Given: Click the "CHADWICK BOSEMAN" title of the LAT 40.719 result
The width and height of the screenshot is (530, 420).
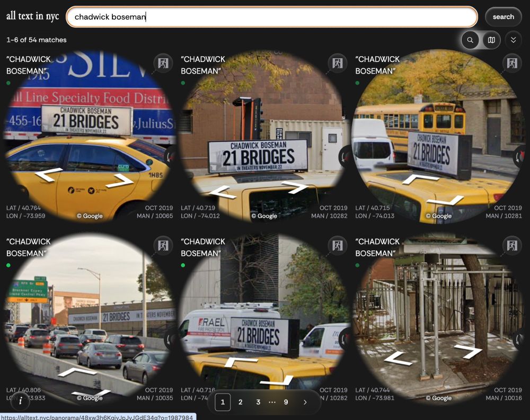Looking at the screenshot, I should [x=203, y=65].
